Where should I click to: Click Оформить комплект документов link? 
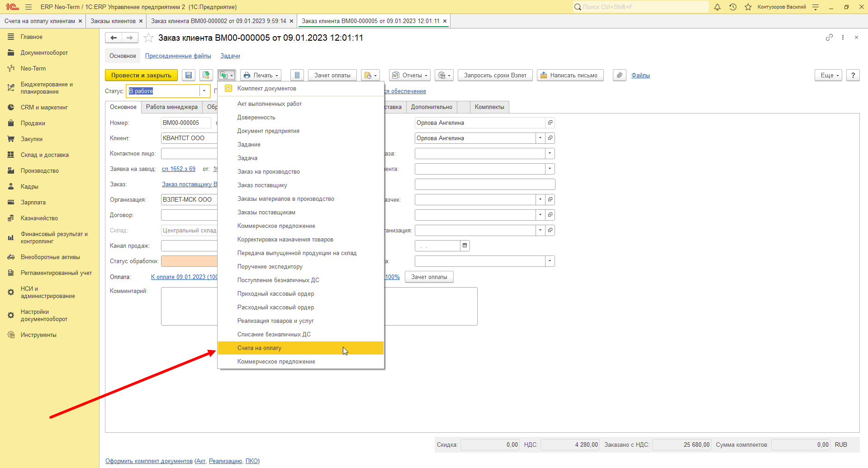click(x=149, y=461)
